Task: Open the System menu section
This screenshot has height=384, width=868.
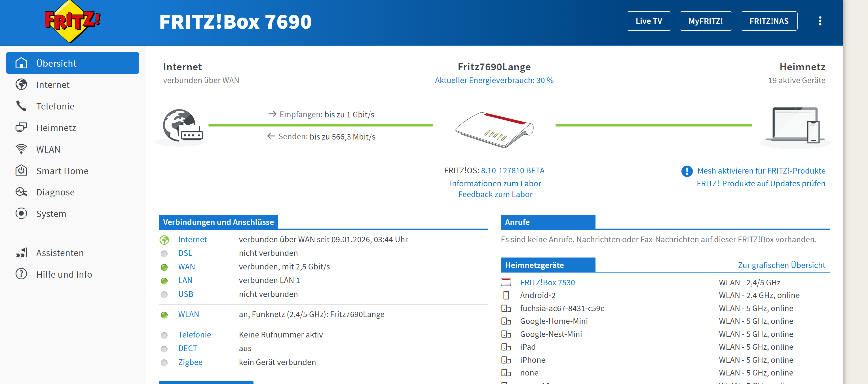Action: pos(51,214)
